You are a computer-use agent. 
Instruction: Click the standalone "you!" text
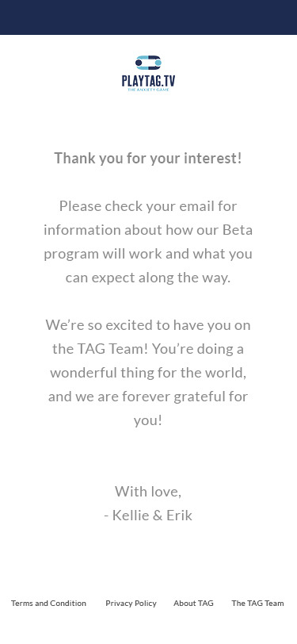[148, 420]
